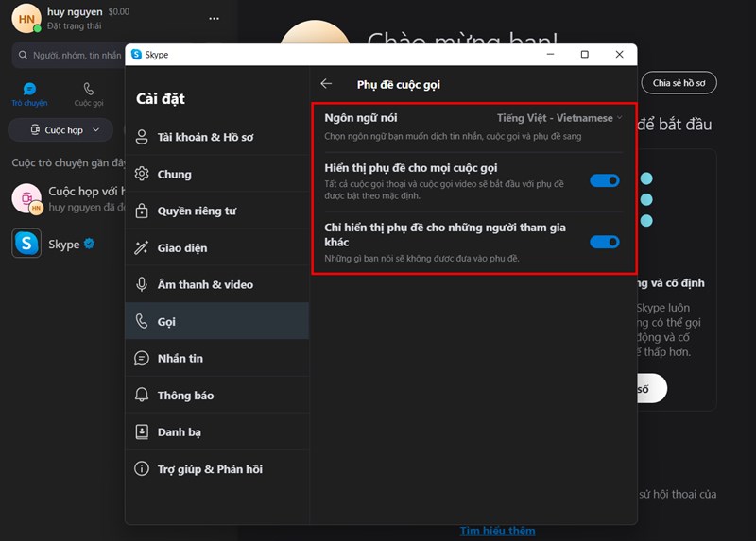This screenshot has height=541, width=756.
Task: Click the profile icon beside Tài khoản & Hồ sơ
Action: point(142,137)
